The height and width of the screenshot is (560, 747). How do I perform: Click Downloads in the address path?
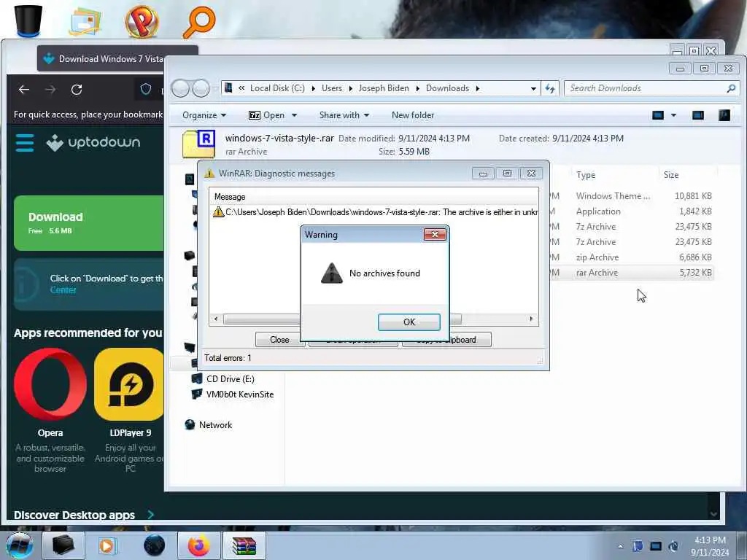click(447, 88)
